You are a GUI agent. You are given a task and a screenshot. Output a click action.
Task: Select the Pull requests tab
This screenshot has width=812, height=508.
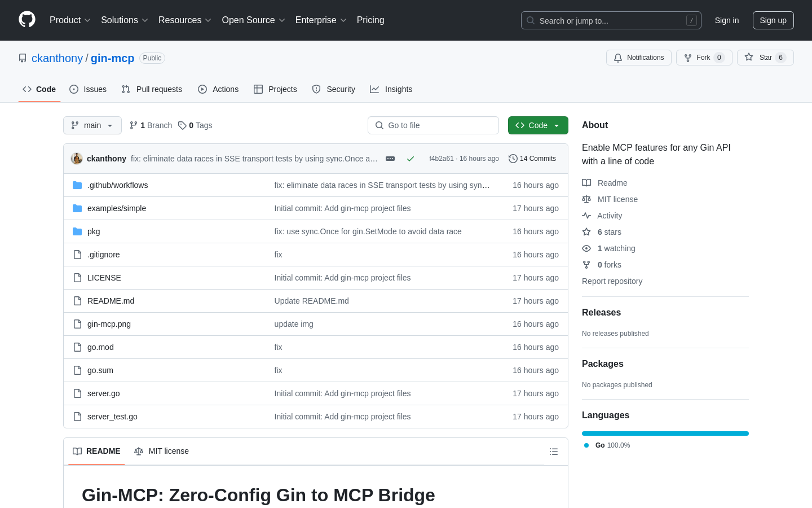click(x=152, y=89)
